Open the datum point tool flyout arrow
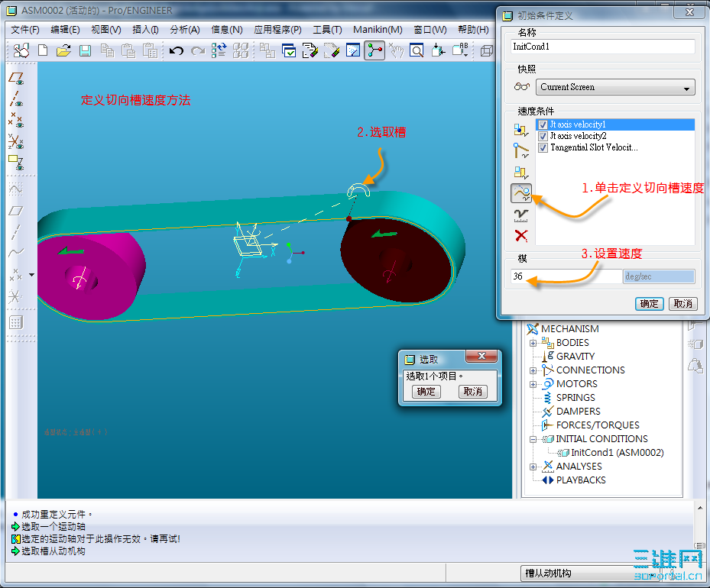This screenshot has height=588, width=710. click(x=31, y=275)
